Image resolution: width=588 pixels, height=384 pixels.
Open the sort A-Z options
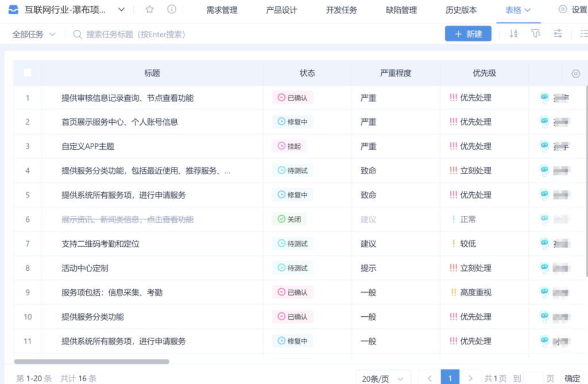point(513,34)
